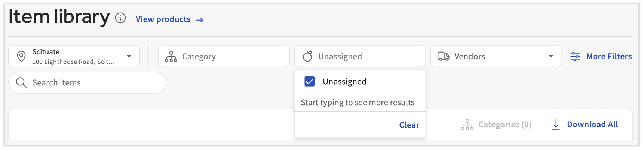
Task: Click the info icon beside Item library
Action: click(120, 18)
